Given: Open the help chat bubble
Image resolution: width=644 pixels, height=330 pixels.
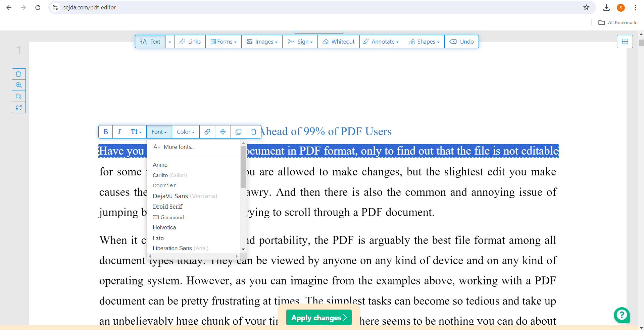Looking at the screenshot, I should pos(622,315).
